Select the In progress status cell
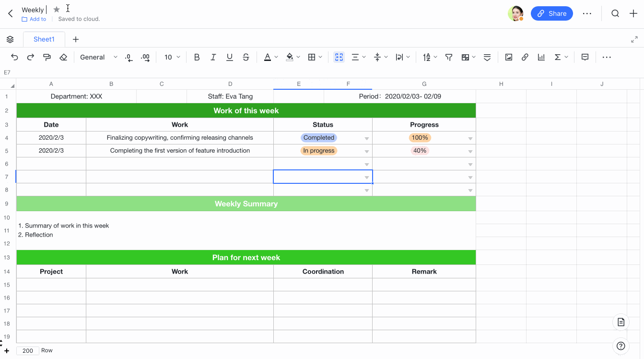The width and height of the screenshot is (644, 359). click(x=318, y=150)
